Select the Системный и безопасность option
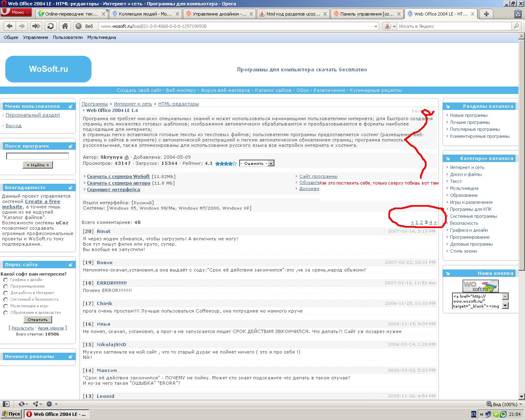 click(x=6, y=299)
